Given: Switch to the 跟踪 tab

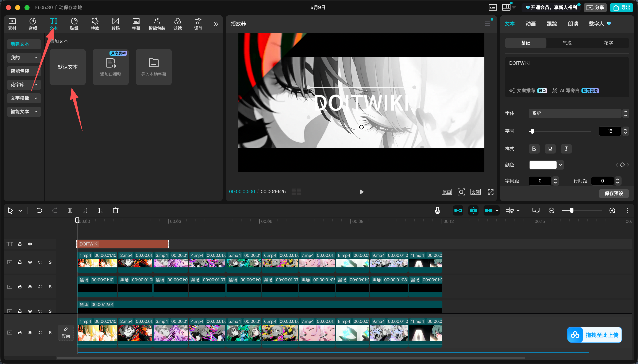Looking at the screenshot, I should coord(552,24).
